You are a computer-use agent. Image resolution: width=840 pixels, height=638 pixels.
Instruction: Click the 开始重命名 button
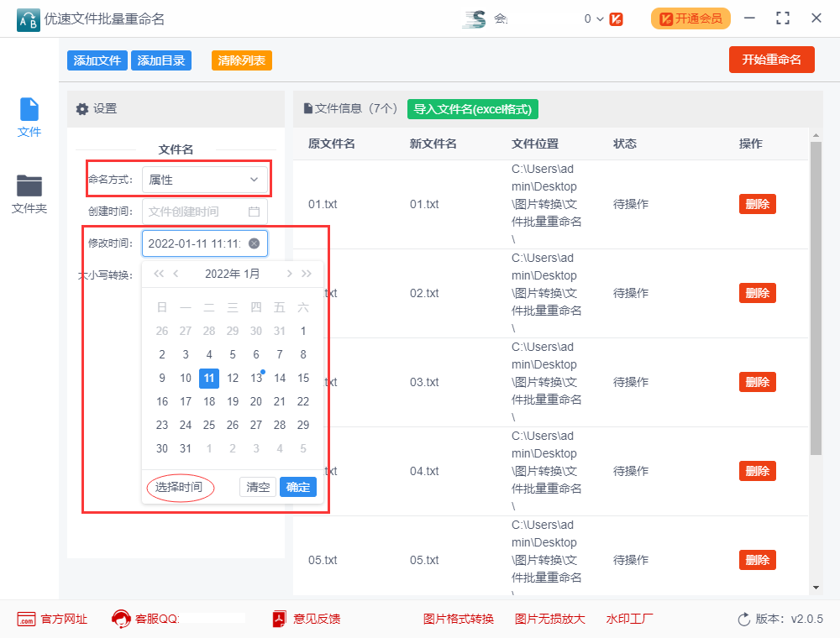pos(771,60)
